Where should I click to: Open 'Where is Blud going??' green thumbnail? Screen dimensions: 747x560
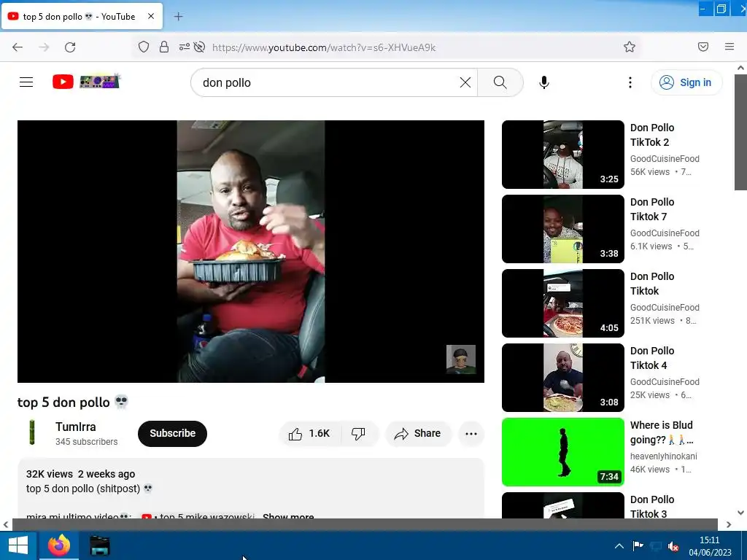click(x=563, y=451)
